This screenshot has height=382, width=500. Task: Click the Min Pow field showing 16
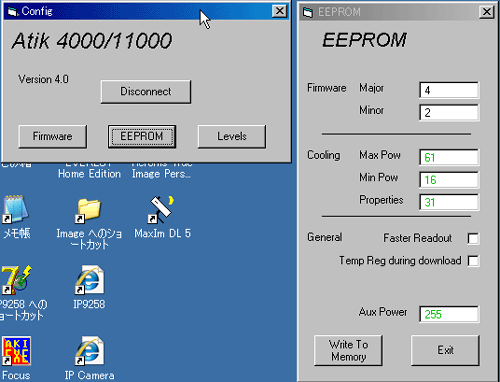click(449, 180)
